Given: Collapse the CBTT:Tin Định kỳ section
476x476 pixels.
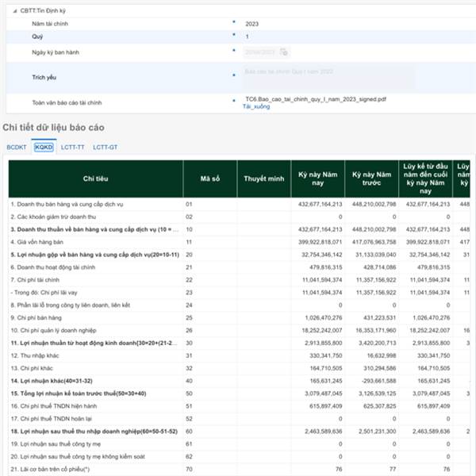Looking at the screenshot, I should 14,11.
